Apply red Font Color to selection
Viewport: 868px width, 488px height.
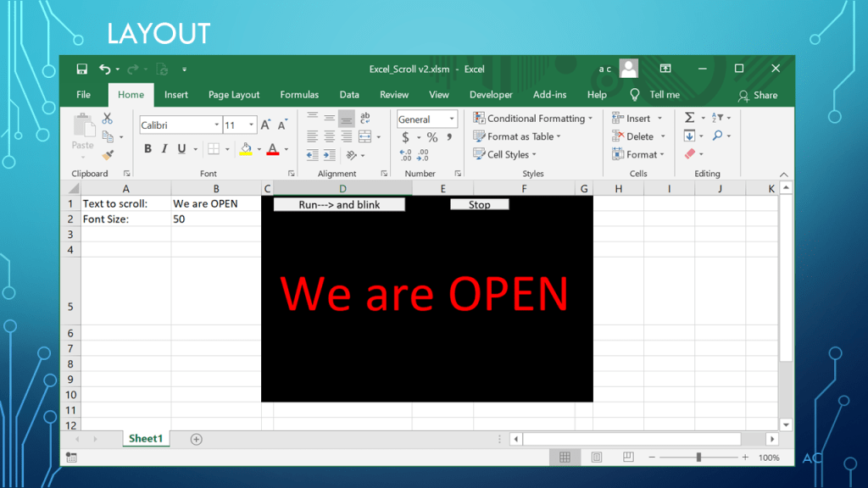tap(272, 149)
